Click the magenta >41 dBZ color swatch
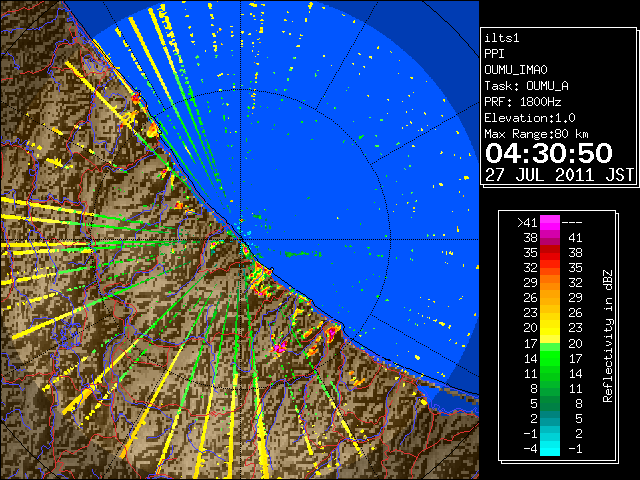Image resolution: width=640 pixels, height=480 pixels. click(550, 222)
